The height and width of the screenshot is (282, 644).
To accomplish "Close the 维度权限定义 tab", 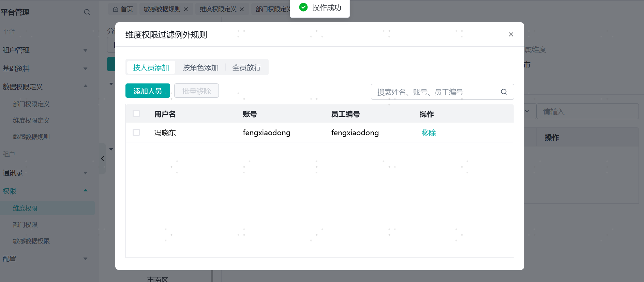I will click(242, 9).
